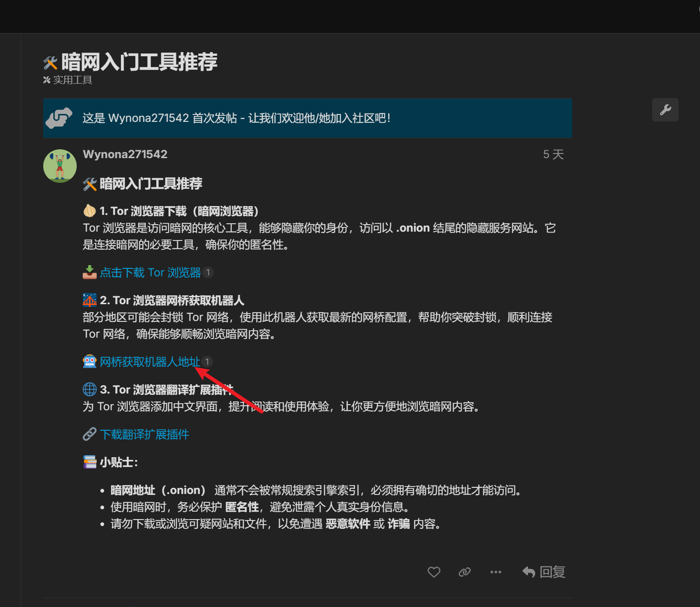
Task: Click the 小贴士: heading text
Action: pos(119,462)
